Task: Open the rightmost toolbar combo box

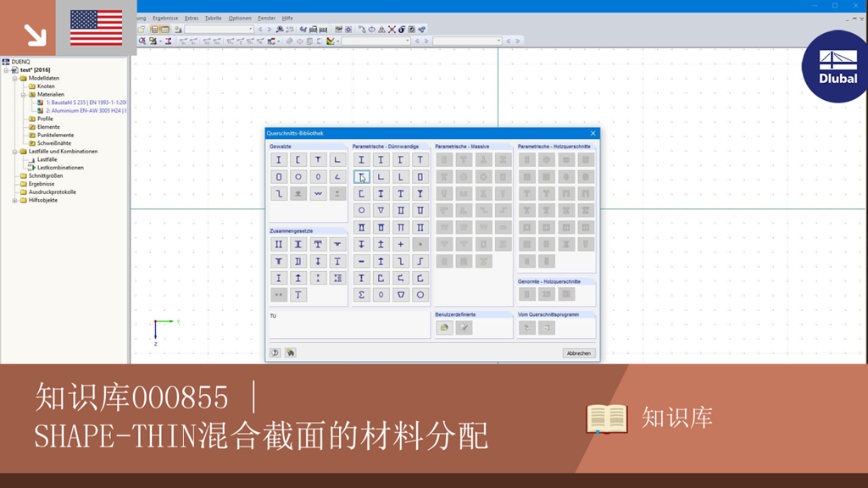Action: [x=467, y=41]
